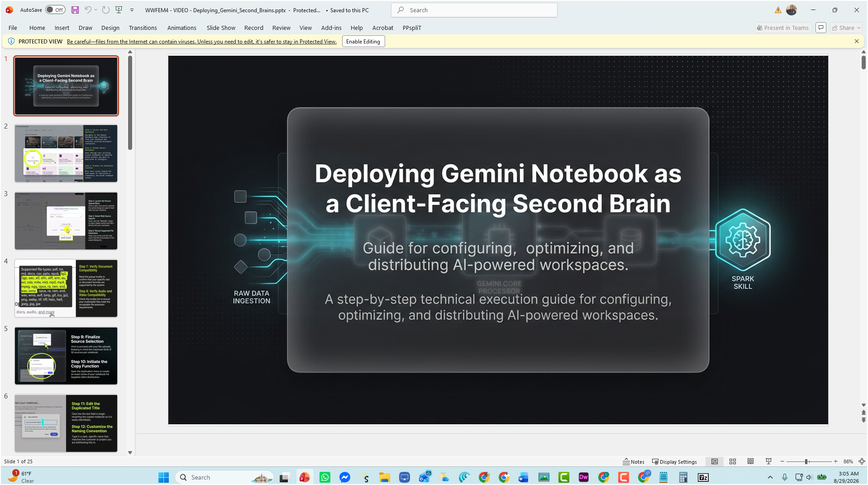
Task: Switch to the Home tab
Action: pos(37,28)
